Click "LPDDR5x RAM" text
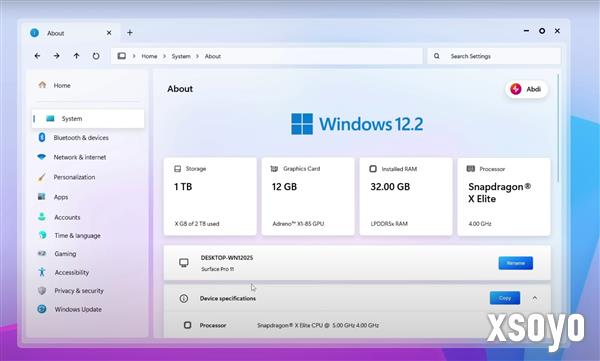The width and height of the screenshot is (600, 361). 389,224
